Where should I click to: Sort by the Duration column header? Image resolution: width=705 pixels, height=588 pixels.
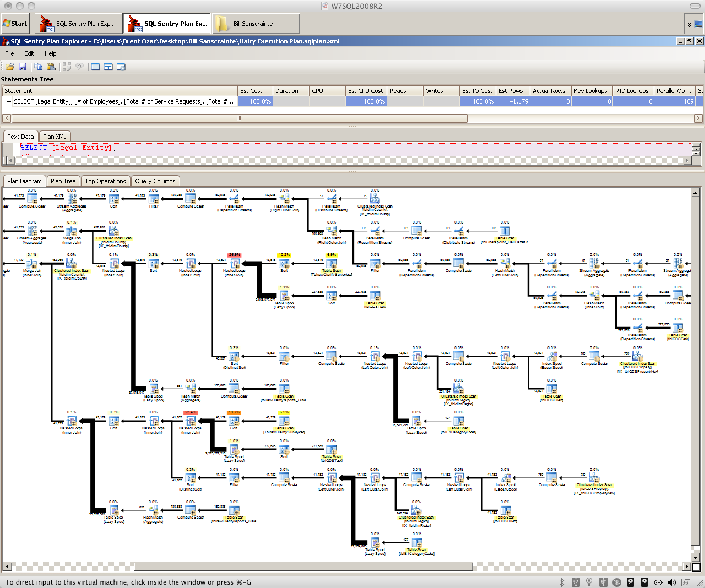[291, 91]
